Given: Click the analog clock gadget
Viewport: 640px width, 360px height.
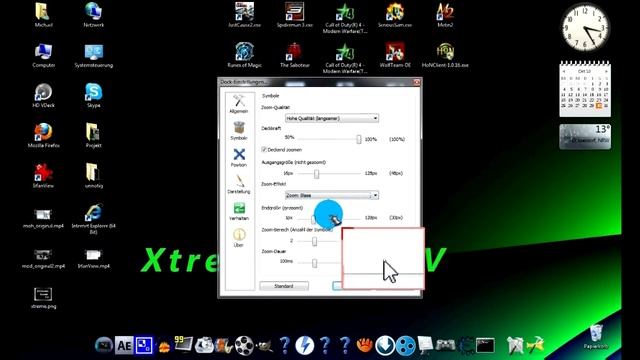Looking at the screenshot, I should pos(585,27).
